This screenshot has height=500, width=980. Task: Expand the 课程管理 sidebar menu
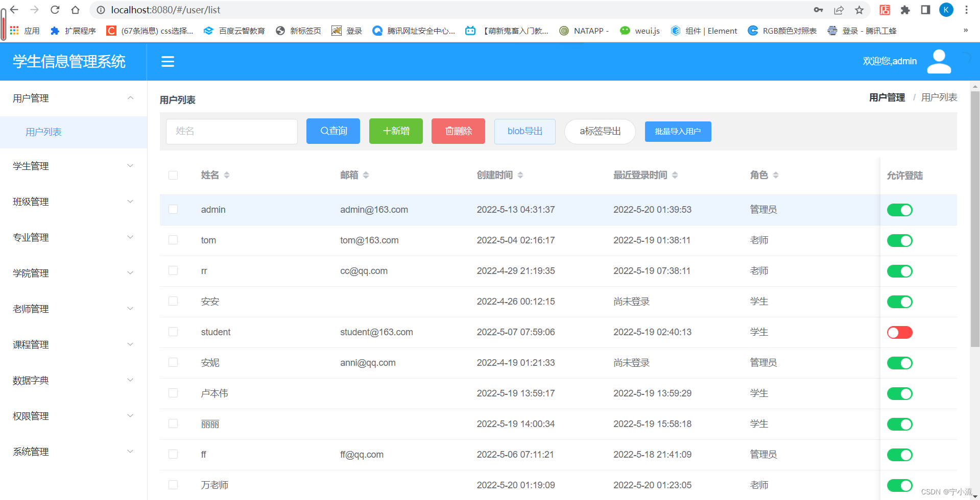(74, 344)
